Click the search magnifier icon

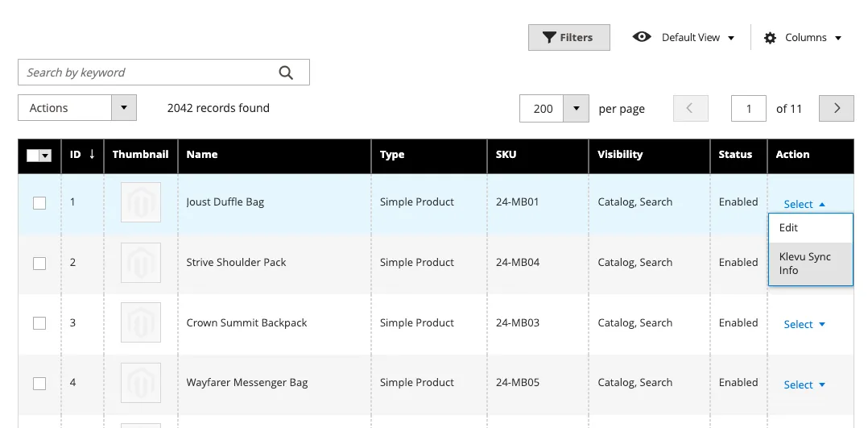pyautogui.click(x=286, y=73)
